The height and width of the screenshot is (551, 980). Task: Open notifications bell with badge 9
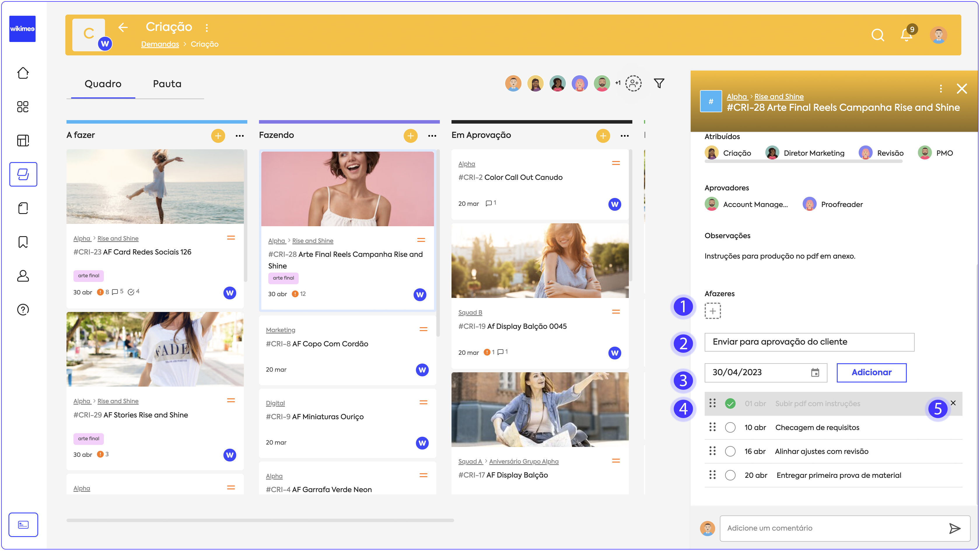906,35
